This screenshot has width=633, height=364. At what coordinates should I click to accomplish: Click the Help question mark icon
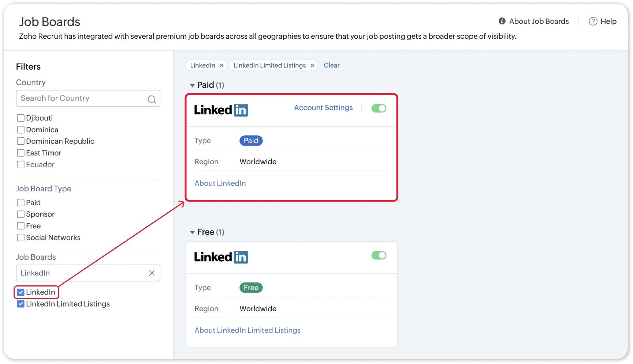pyautogui.click(x=593, y=21)
